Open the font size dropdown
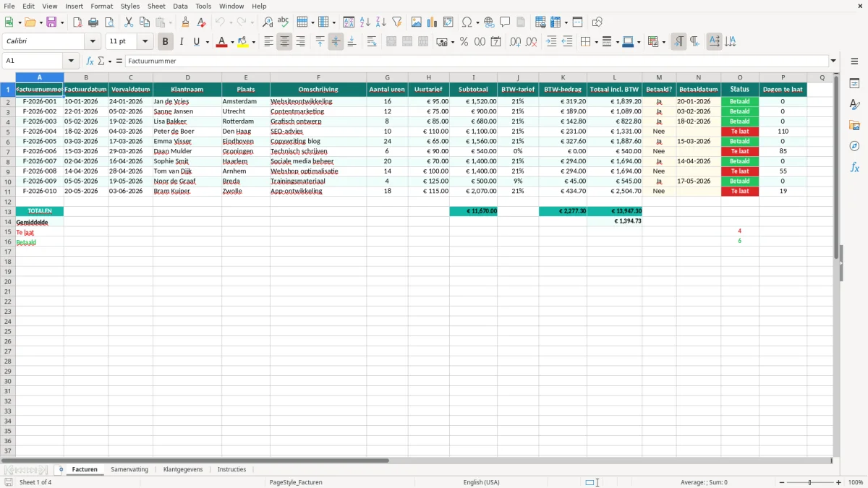This screenshot has height=488, width=868. click(145, 42)
